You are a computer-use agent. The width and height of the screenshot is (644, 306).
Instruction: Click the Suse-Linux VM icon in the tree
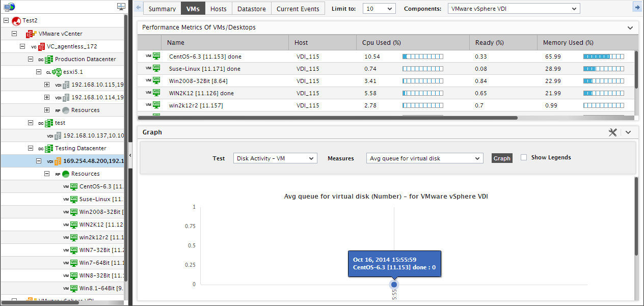(x=73, y=199)
